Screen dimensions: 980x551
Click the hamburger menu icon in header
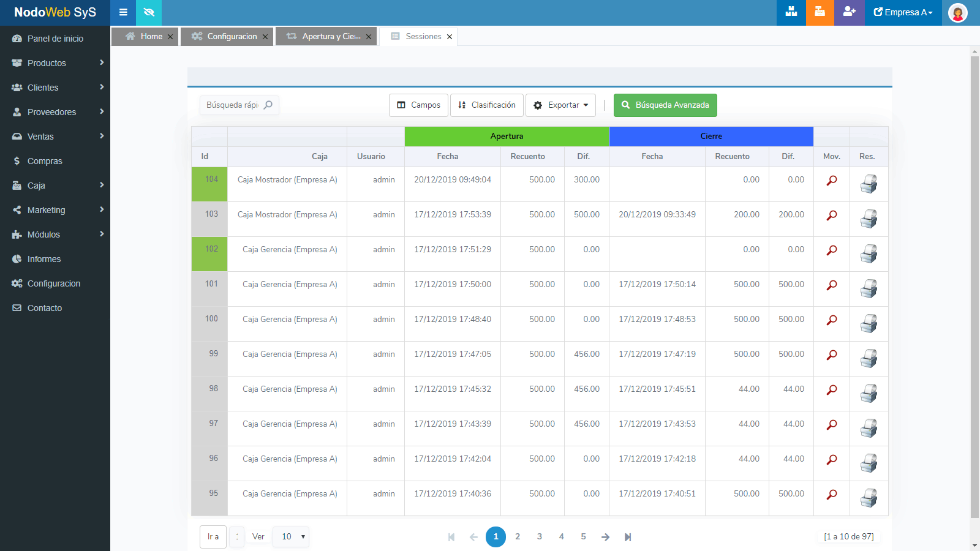click(x=123, y=12)
